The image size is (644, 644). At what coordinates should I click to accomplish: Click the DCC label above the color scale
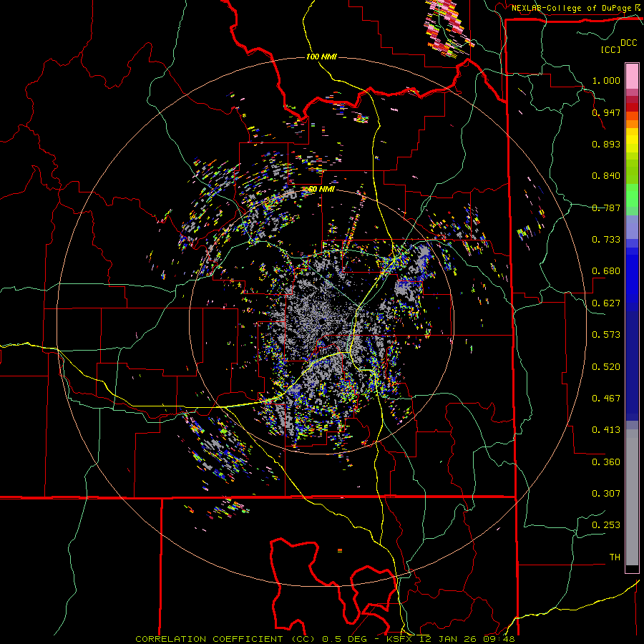click(628, 43)
